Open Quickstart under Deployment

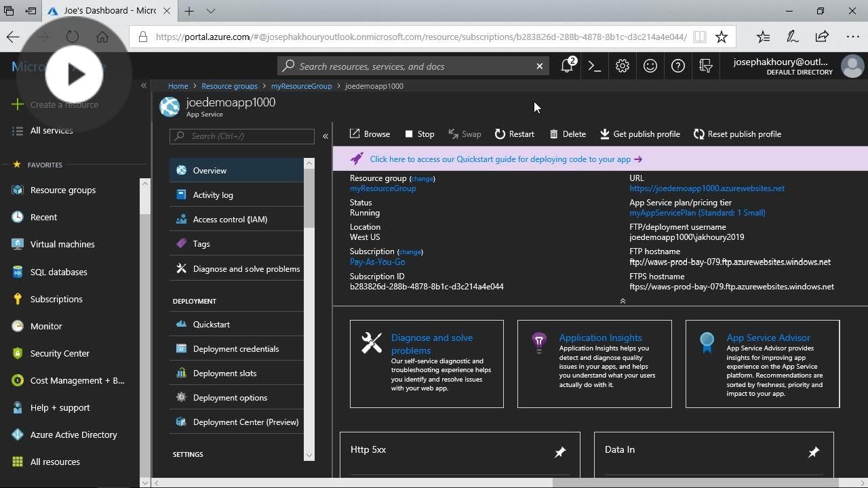point(237,325)
